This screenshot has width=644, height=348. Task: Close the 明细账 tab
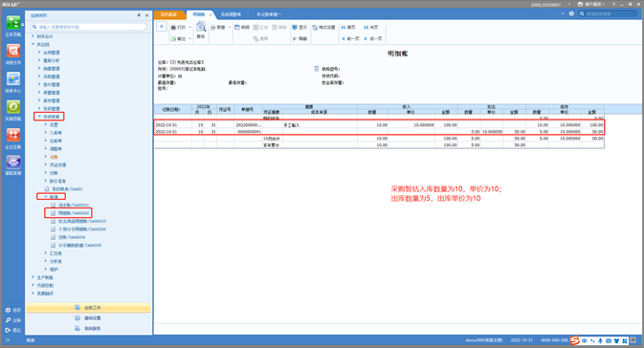coord(211,14)
